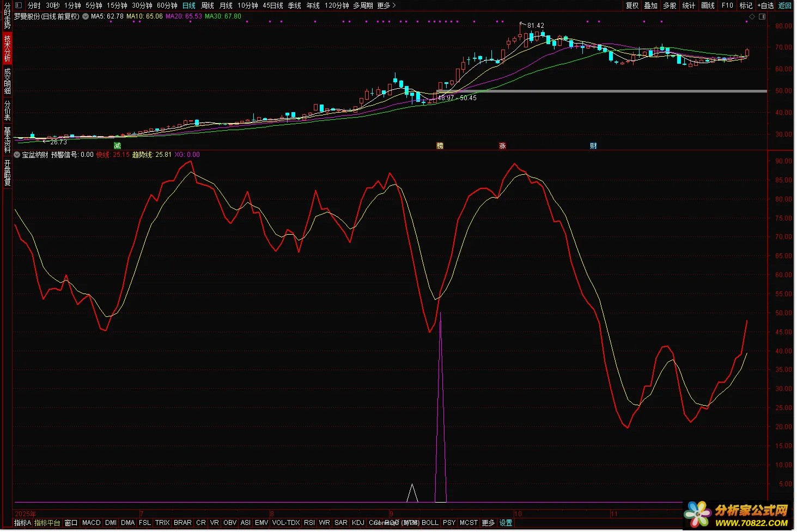
Task: Click 返回 to go back
Action: pos(785,5)
